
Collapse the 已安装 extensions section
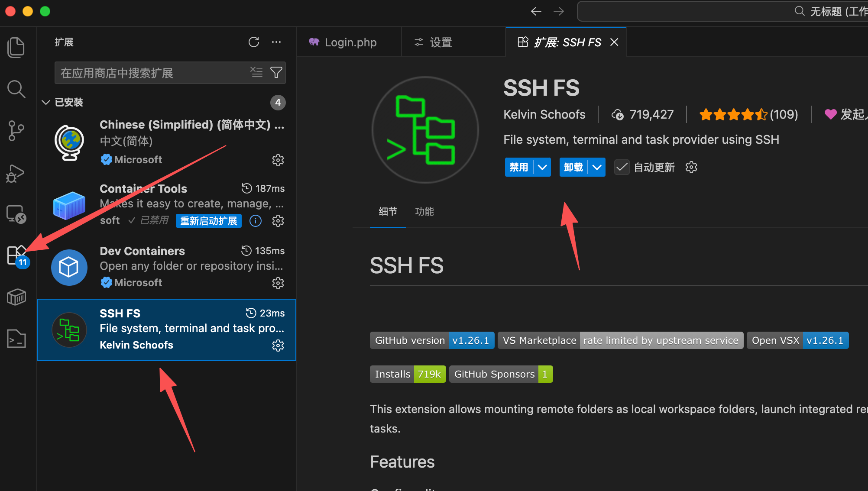[x=46, y=102]
